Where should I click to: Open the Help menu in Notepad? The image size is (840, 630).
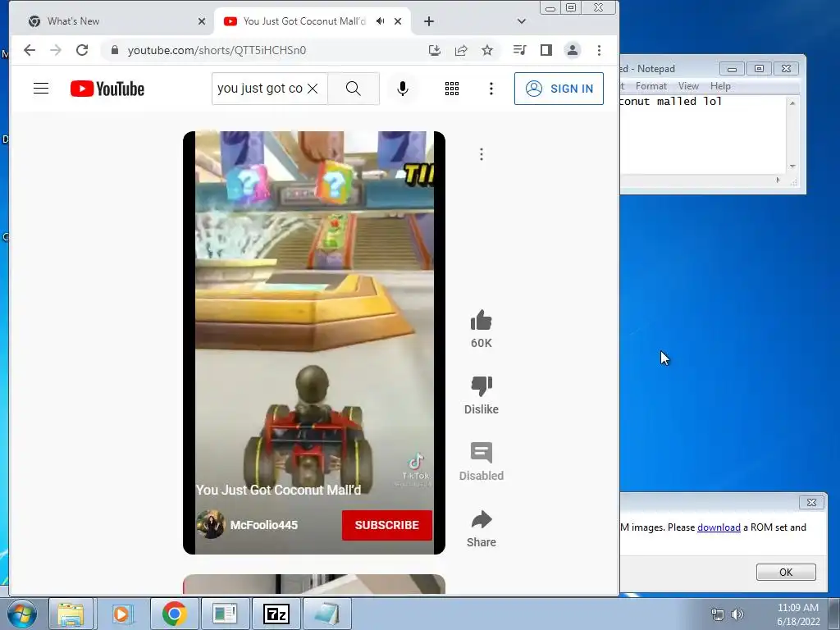720,86
